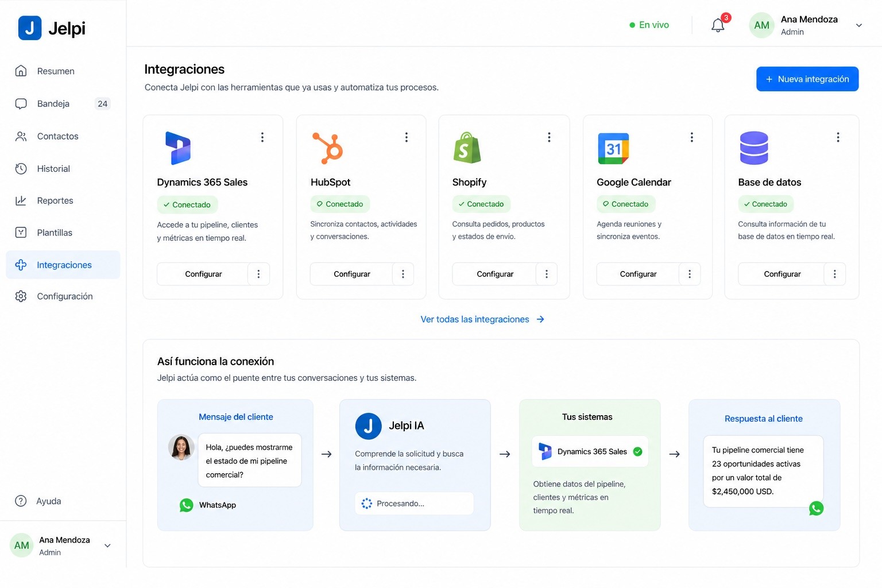Viewport: 882px width, 588px height.
Task: Switch to Reportes
Action: (x=63, y=200)
